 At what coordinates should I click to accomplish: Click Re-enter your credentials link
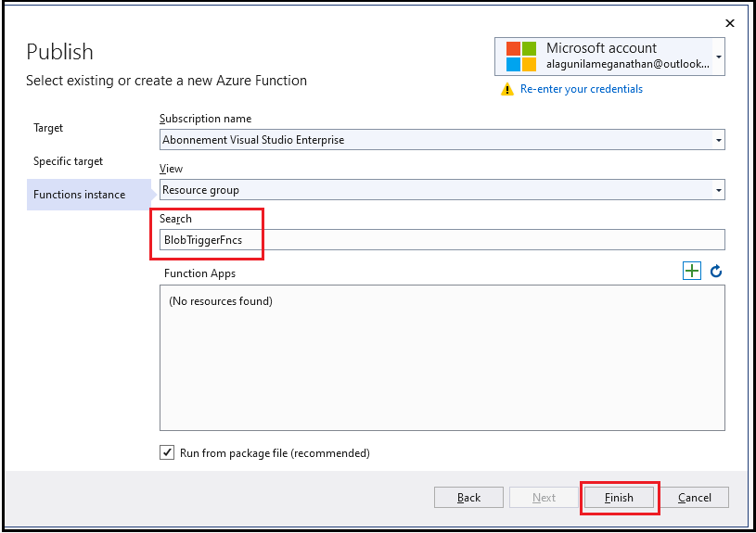click(582, 89)
